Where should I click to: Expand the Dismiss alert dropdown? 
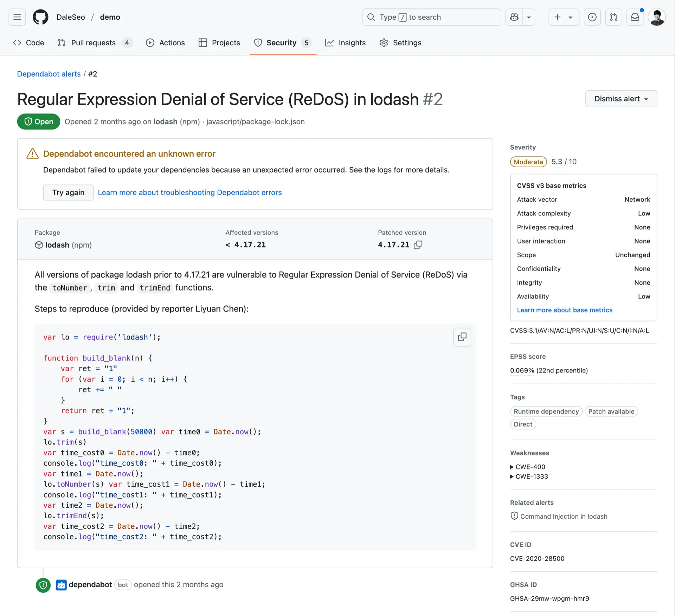(x=621, y=99)
